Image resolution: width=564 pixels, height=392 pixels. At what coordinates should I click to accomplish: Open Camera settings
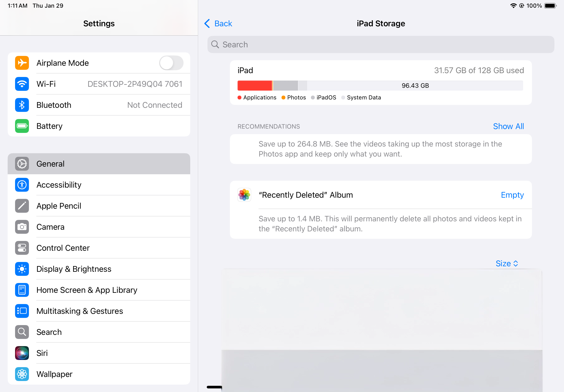point(99,227)
